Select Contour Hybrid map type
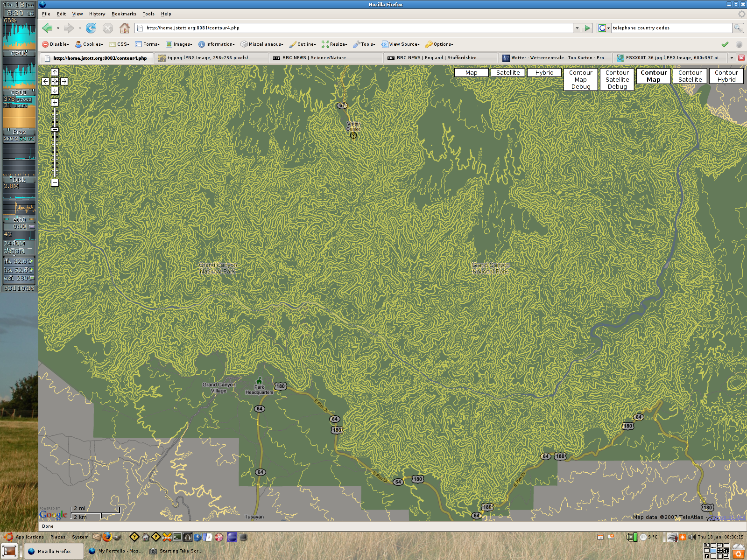 point(726,76)
